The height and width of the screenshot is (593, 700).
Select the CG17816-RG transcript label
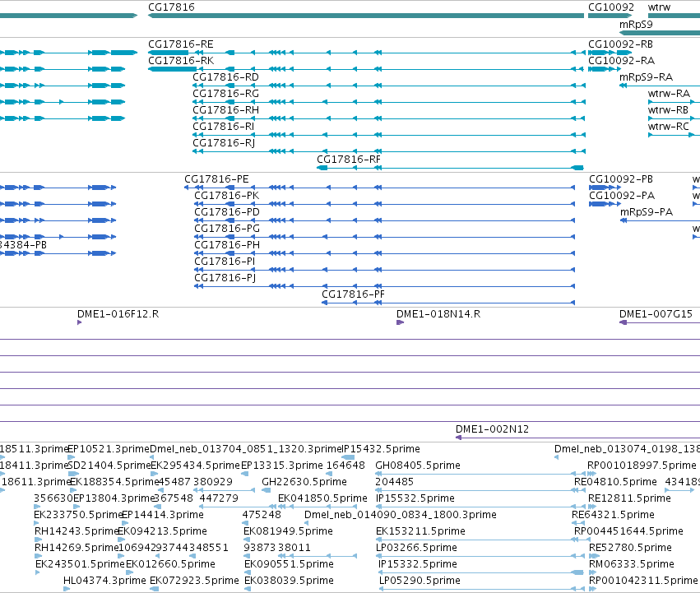tap(226, 94)
